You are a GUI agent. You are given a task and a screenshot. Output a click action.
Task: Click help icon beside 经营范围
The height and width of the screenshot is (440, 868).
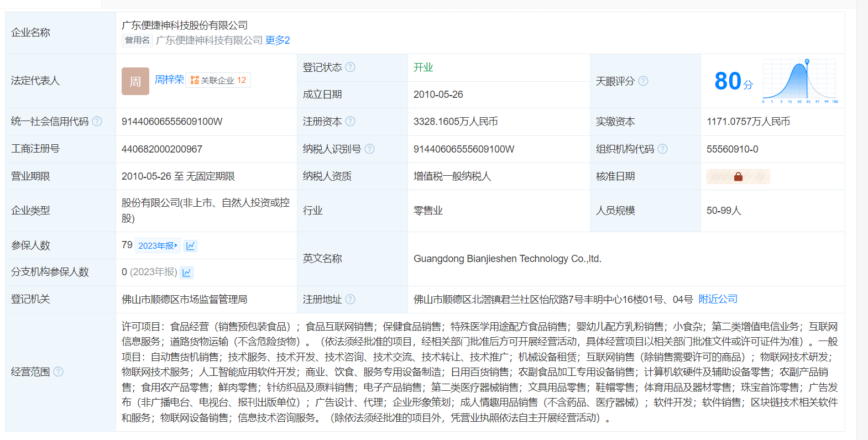[58, 372]
